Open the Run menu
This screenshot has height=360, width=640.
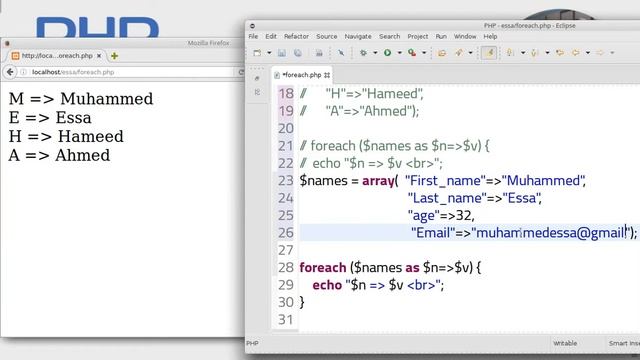pos(441,36)
